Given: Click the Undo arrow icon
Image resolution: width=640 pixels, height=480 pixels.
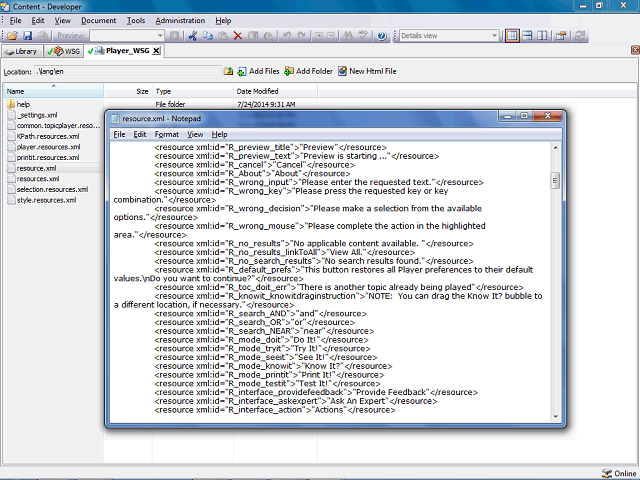Looking at the screenshot, I should click(x=287, y=36).
